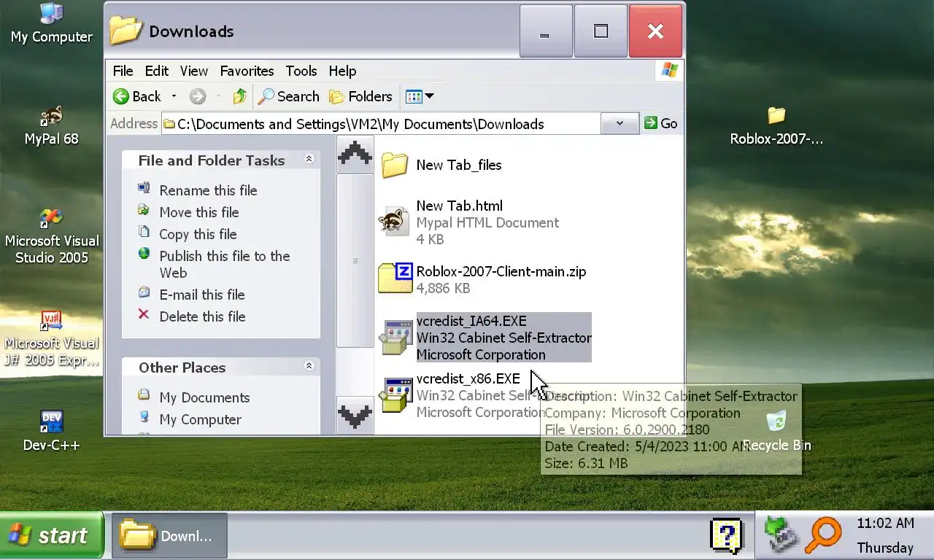Click the system tray clock
Image resolution: width=934 pixels, height=560 pixels.
coord(885,536)
